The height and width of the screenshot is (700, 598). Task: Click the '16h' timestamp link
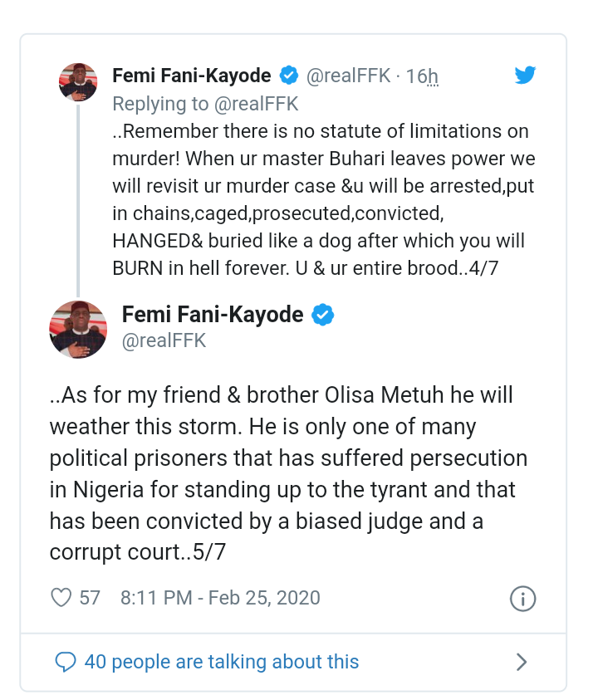click(x=422, y=76)
